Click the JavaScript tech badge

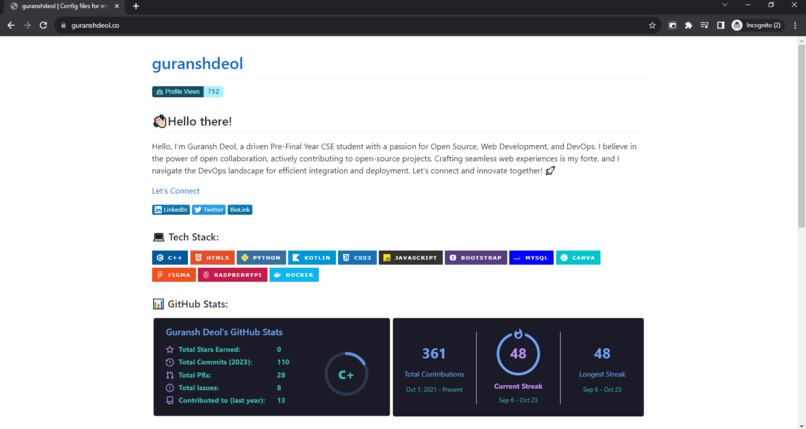click(411, 257)
